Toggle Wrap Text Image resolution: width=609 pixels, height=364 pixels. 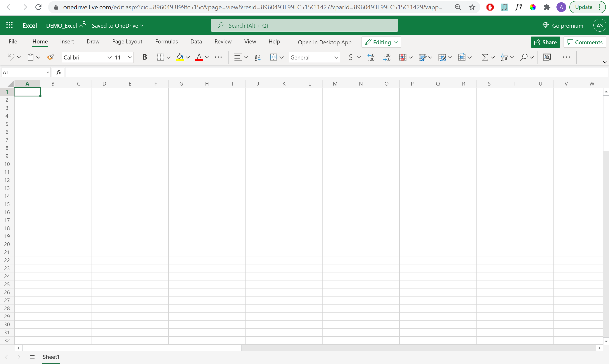258,57
